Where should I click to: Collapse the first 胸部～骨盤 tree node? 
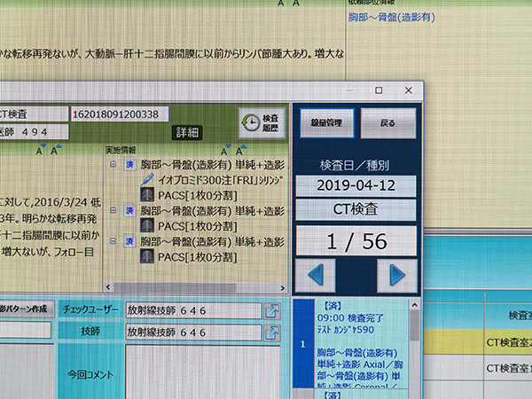(113, 165)
